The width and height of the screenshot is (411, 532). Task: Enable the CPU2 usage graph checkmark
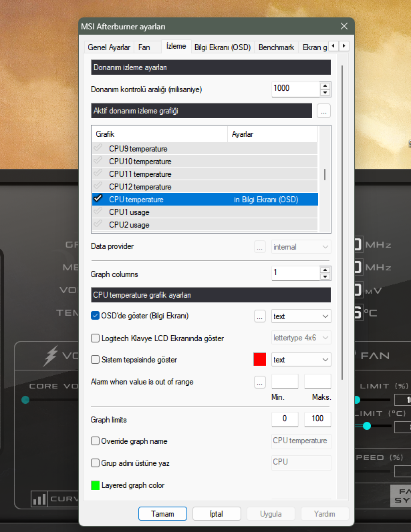(x=98, y=224)
